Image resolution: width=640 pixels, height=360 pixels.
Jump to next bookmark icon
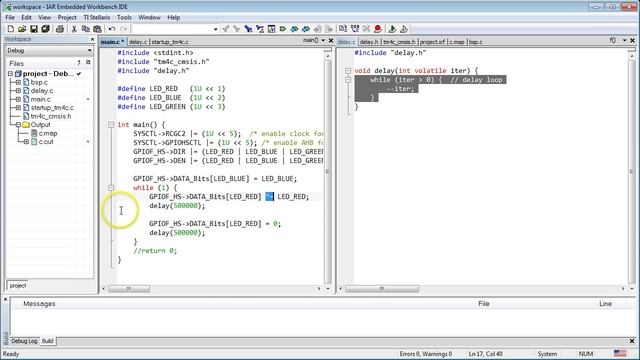tap(306, 29)
